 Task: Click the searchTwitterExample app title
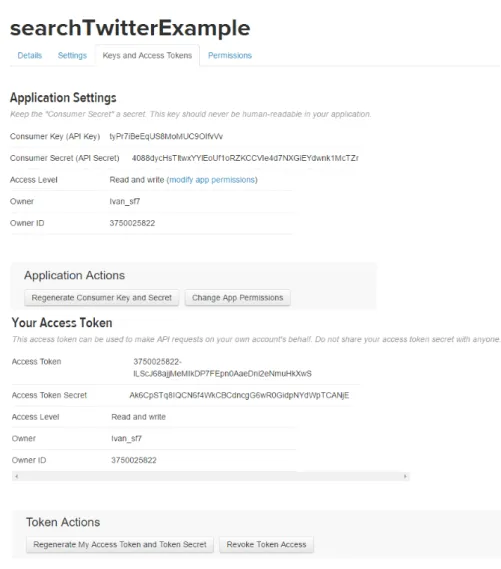130,29
